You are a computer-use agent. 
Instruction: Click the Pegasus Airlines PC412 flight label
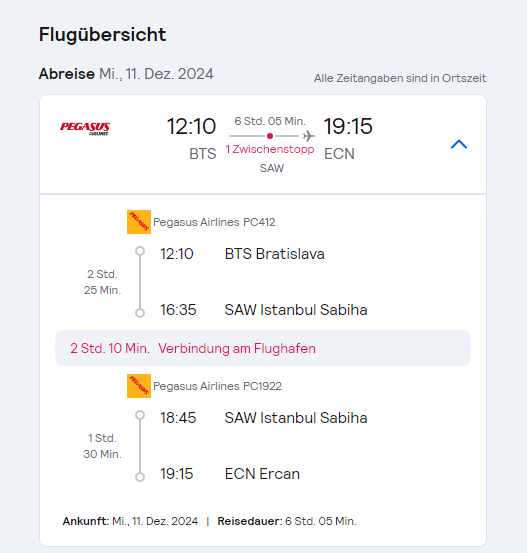[214, 222]
